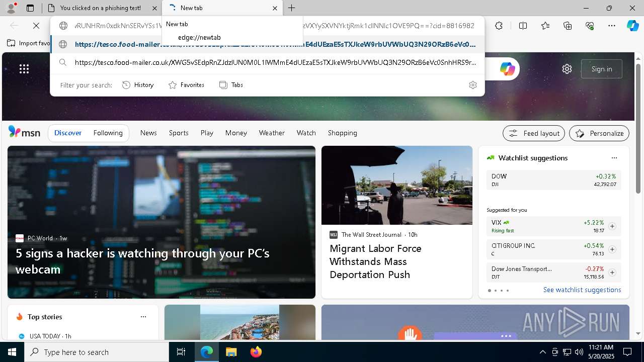Launch Firefox from the taskbar
The height and width of the screenshot is (362, 644).
(256, 352)
